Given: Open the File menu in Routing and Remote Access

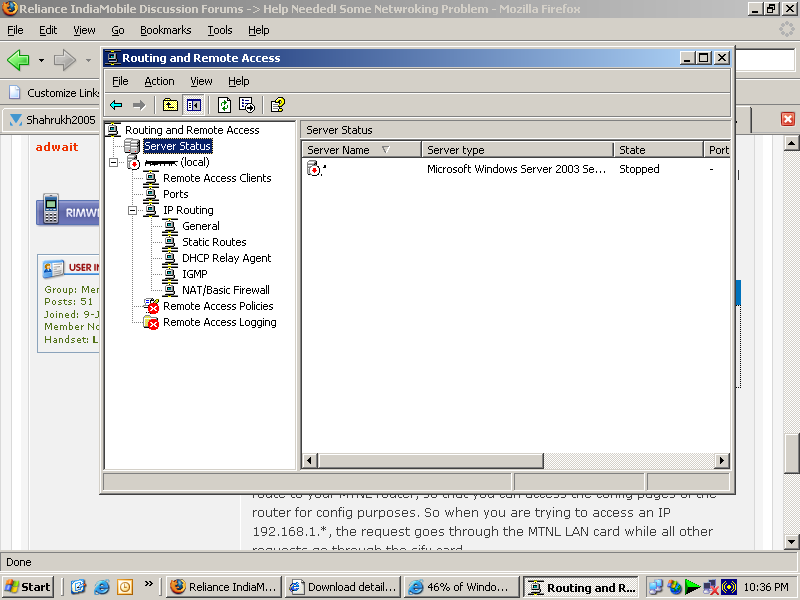Looking at the screenshot, I should tap(120, 81).
